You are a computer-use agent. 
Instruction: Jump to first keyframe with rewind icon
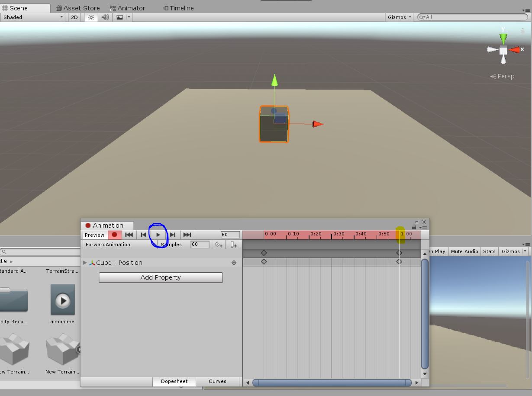point(129,235)
